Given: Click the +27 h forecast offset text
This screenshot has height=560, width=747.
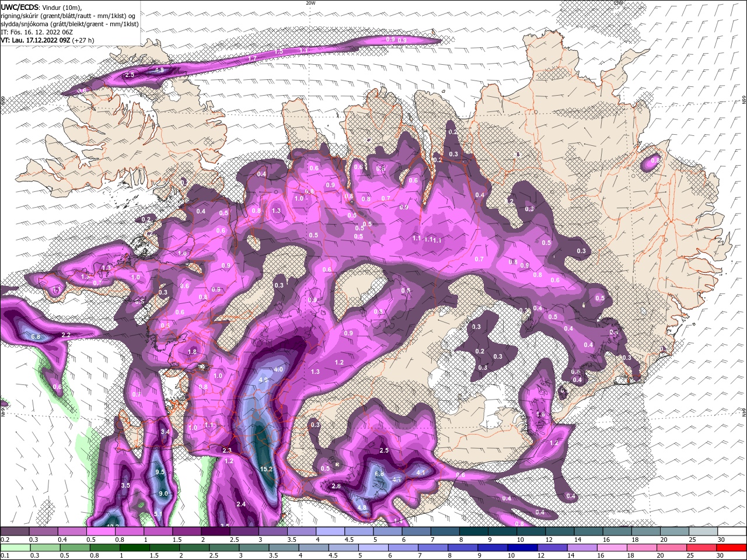Looking at the screenshot, I should click(83, 40).
